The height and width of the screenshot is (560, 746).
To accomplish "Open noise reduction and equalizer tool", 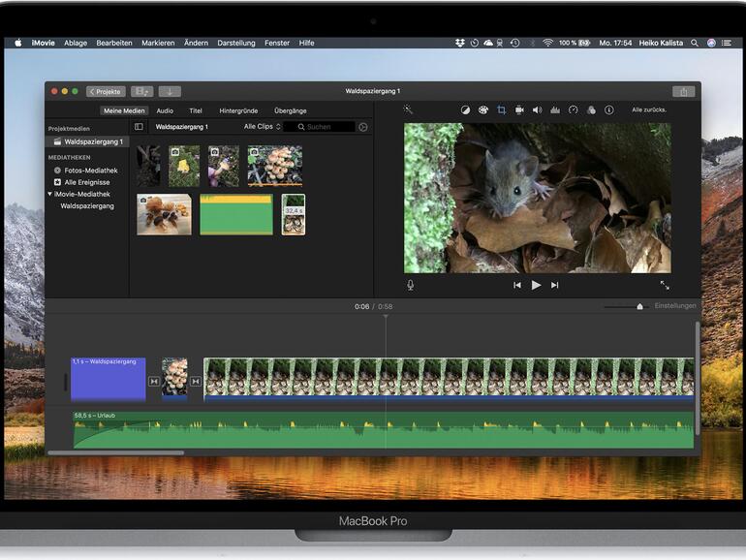I will pyautogui.click(x=555, y=109).
